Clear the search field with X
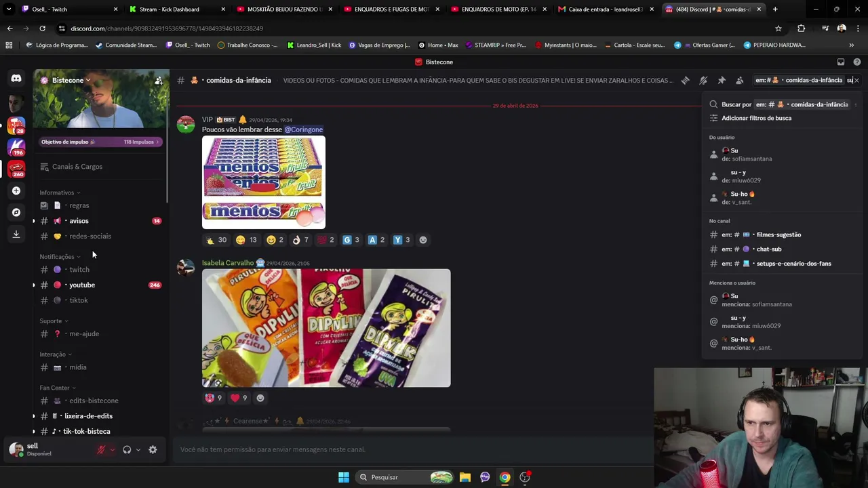 pyautogui.click(x=856, y=80)
